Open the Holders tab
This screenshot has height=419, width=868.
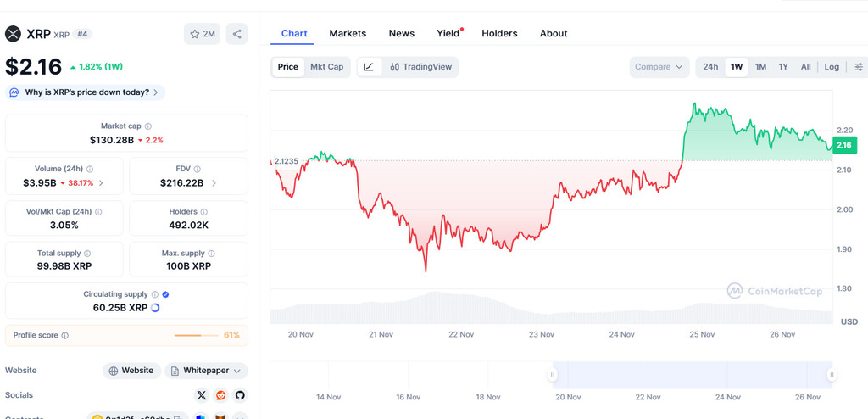499,33
